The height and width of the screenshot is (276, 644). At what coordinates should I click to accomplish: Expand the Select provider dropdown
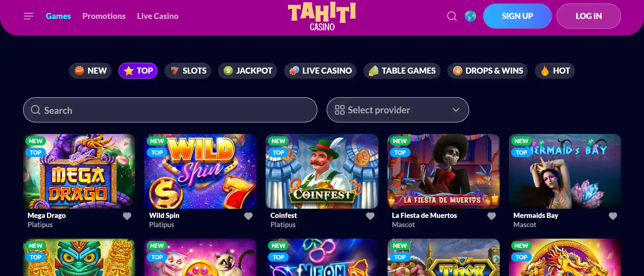(398, 110)
